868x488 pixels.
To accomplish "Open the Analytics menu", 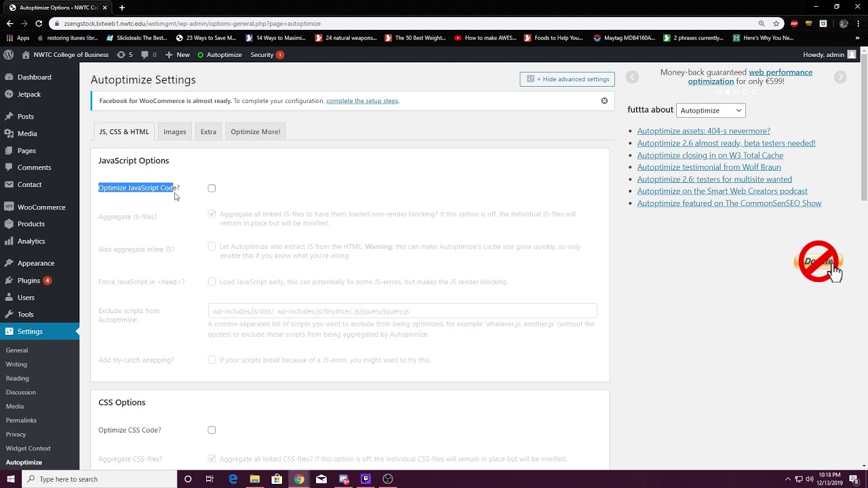I will [31, 241].
